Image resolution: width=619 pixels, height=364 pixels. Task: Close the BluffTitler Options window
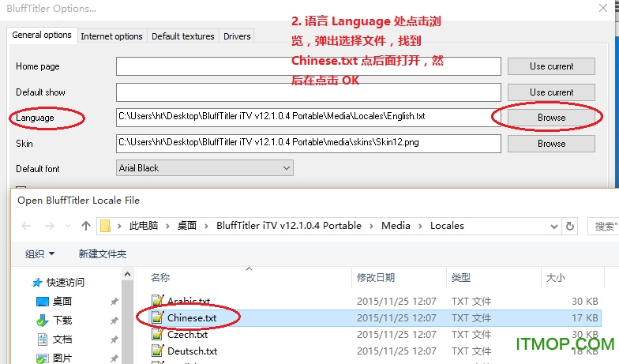click(x=603, y=8)
